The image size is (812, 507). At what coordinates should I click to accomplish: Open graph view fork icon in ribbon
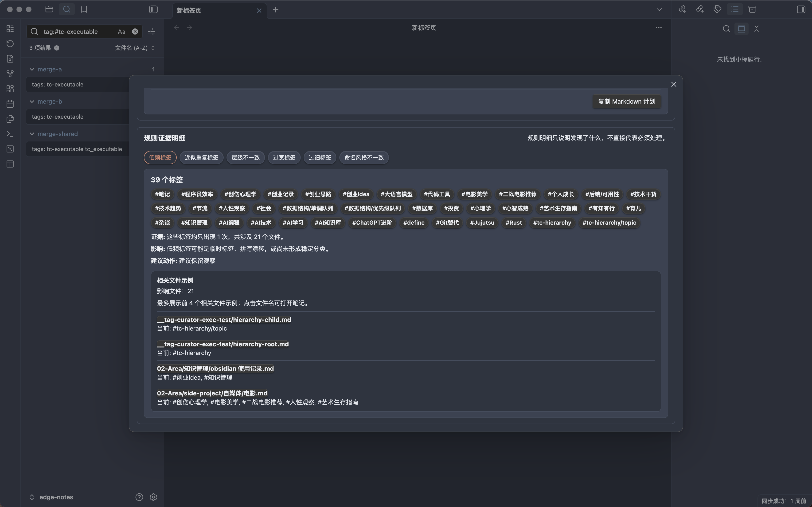[10, 74]
